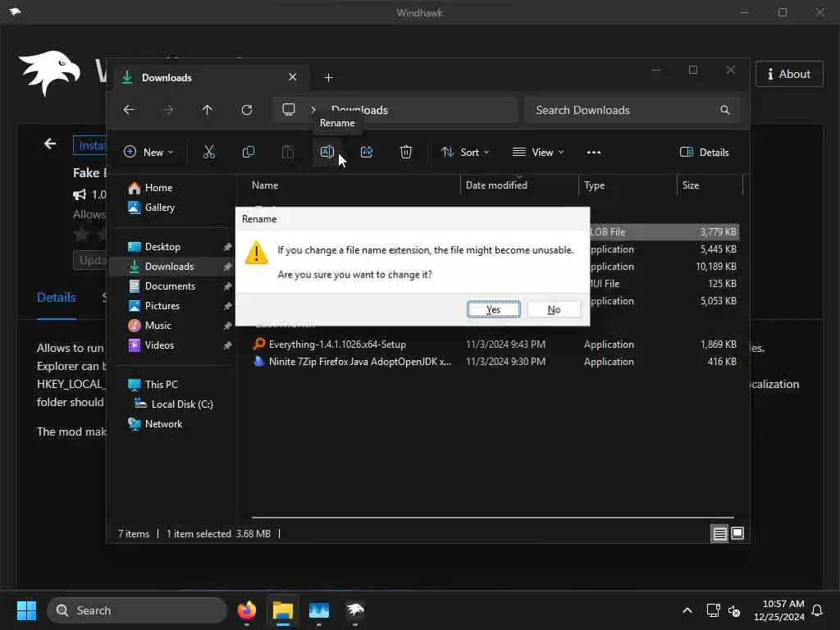Select the Details tab in Windhawk

click(57, 298)
